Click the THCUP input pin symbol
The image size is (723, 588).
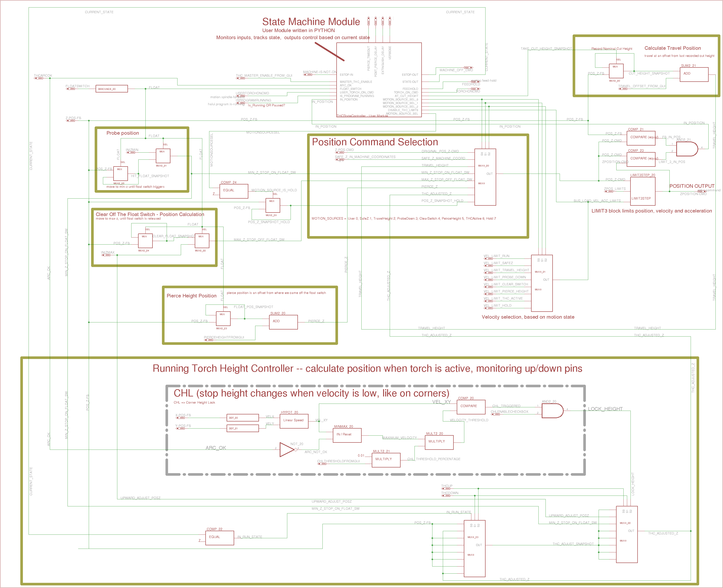[445, 489]
